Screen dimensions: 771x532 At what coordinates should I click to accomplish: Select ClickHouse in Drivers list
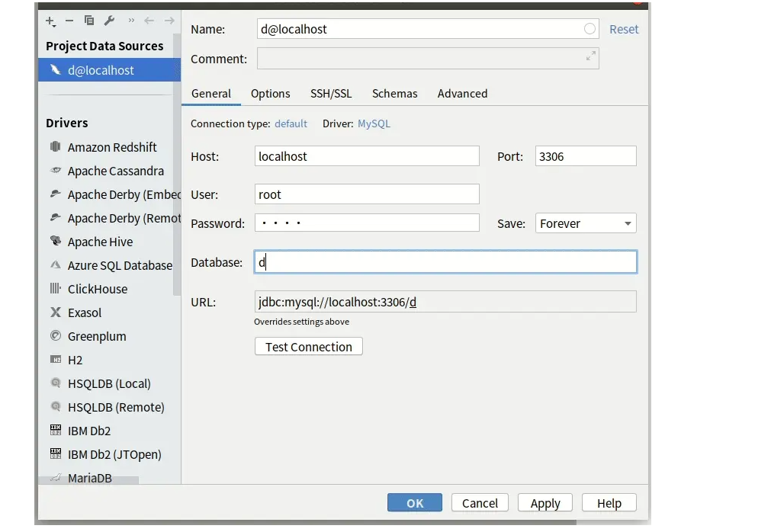pyautogui.click(x=110, y=288)
